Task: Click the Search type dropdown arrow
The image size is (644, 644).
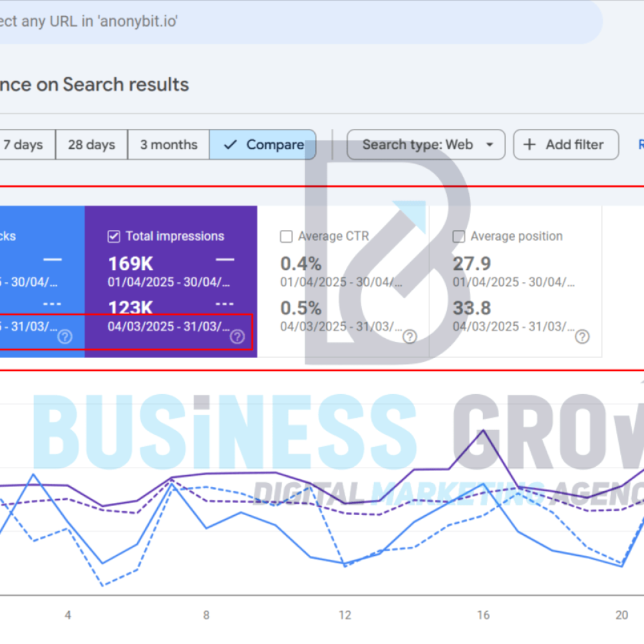Action: click(x=489, y=144)
